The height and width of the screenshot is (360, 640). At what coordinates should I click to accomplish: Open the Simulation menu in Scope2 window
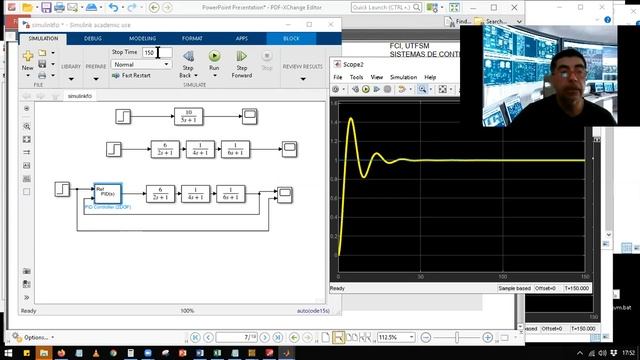click(403, 77)
